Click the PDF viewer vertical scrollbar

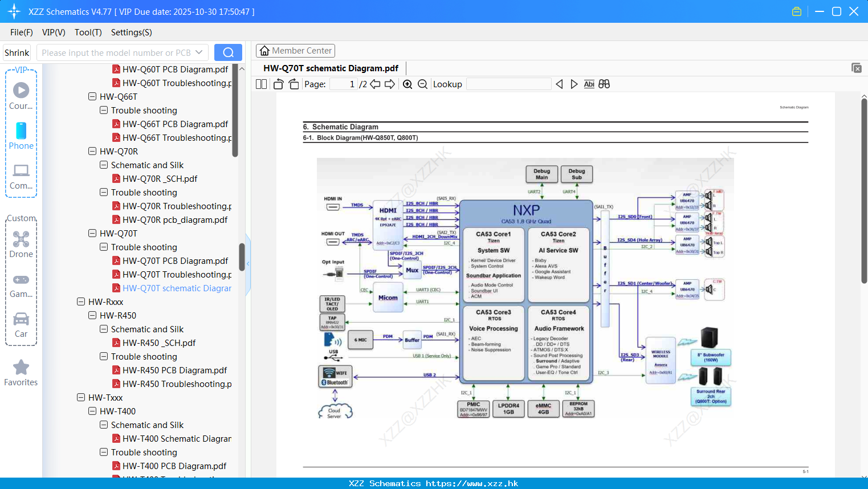[864, 191]
